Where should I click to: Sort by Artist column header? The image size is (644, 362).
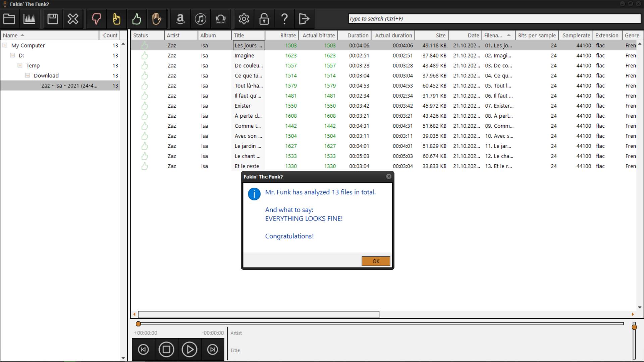coord(181,35)
